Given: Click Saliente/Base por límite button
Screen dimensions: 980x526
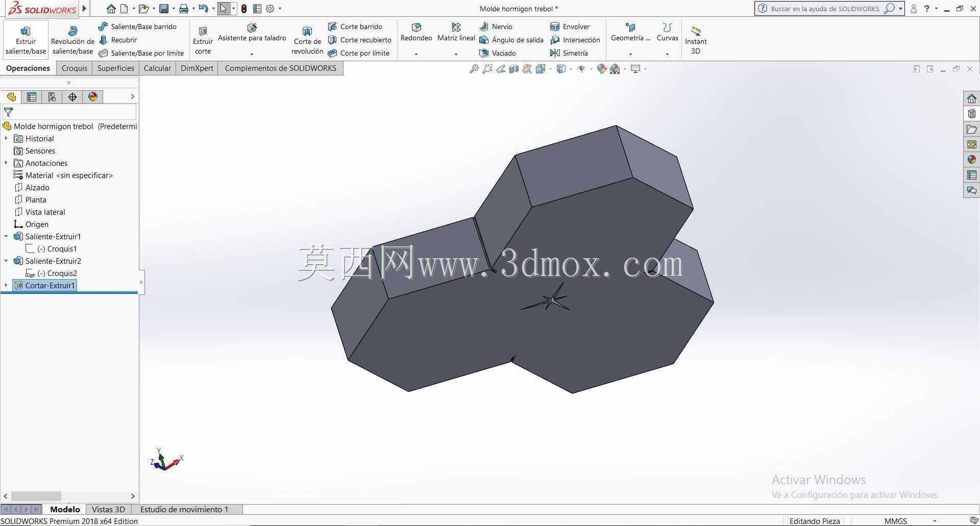Looking at the screenshot, I should pyautogui.click(x=141, y=53).
